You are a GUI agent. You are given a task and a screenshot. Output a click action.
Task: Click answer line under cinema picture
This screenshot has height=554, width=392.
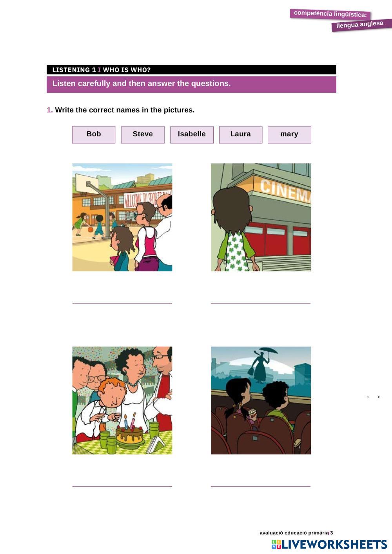(x=261, y=303)
